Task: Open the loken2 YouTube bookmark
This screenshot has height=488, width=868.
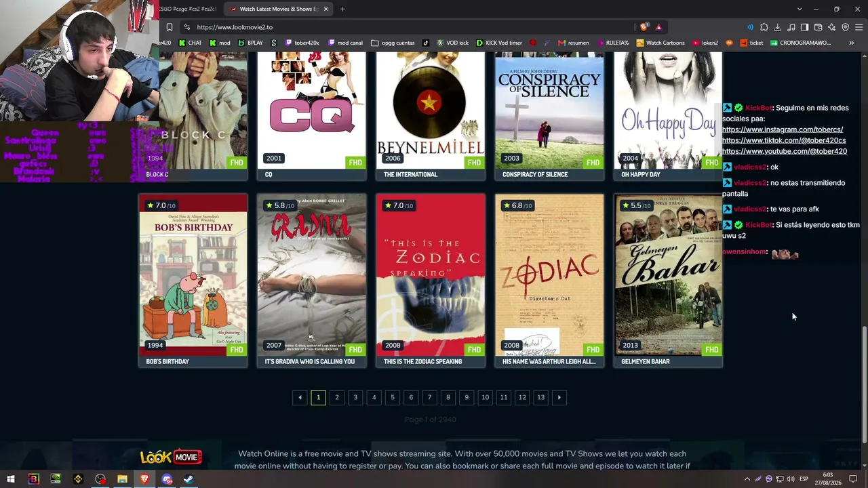Action: 705,43
